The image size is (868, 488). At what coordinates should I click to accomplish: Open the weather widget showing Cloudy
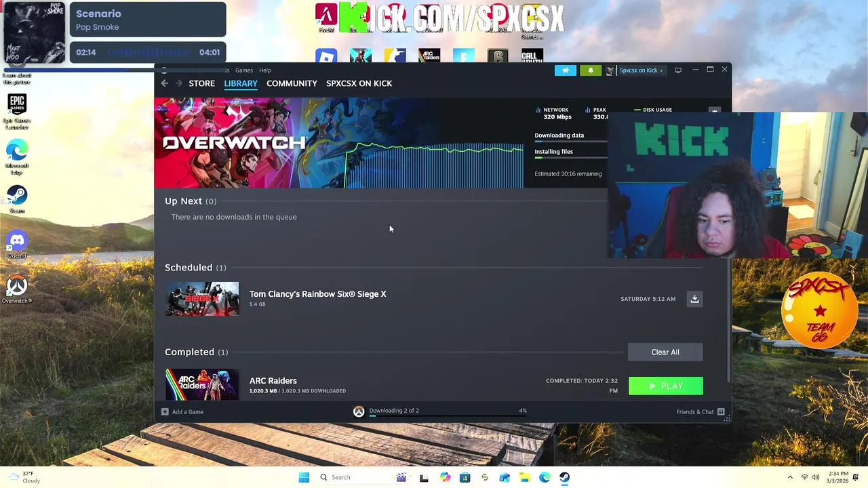pyautogui.click(x=23, y=477)
